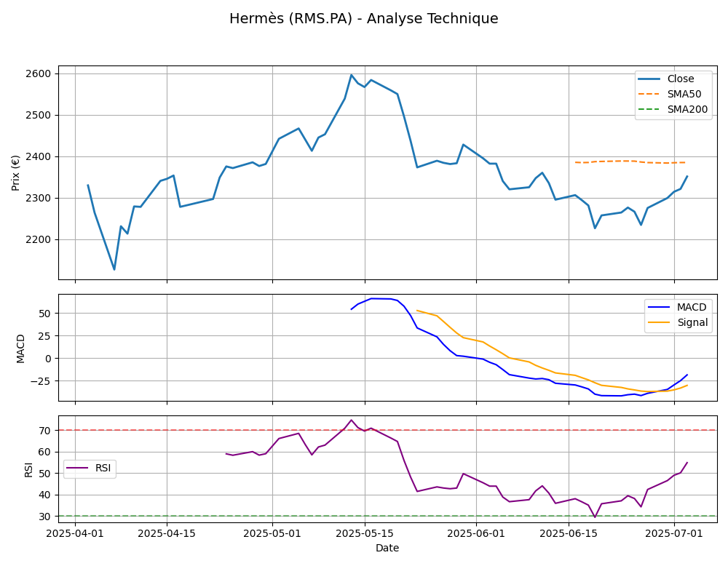Click the 60 RSI tick label
Viewport: 728px width, 582px height.
pos(44,452)
